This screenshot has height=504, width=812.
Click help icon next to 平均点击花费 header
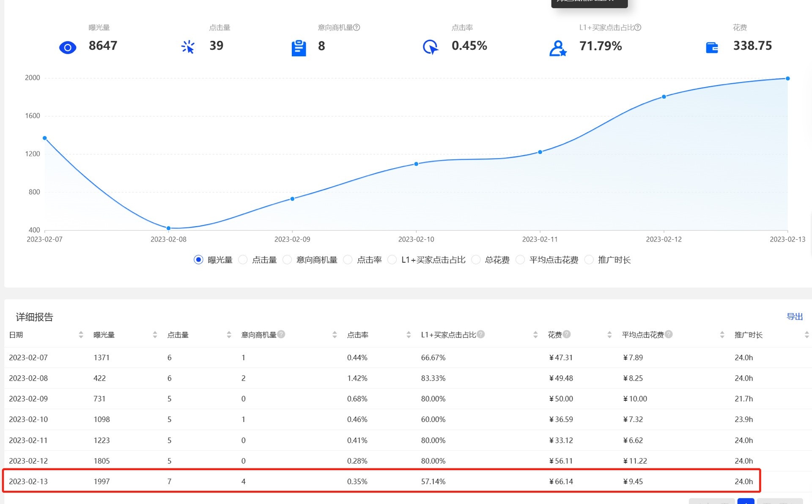[x=669, y=334]
